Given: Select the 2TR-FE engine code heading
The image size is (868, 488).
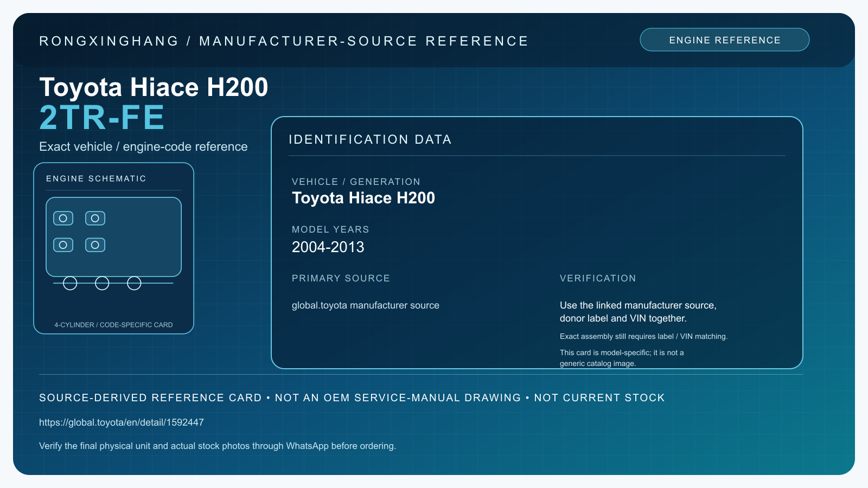Looking at the screenshot, I should pos(102,118).
